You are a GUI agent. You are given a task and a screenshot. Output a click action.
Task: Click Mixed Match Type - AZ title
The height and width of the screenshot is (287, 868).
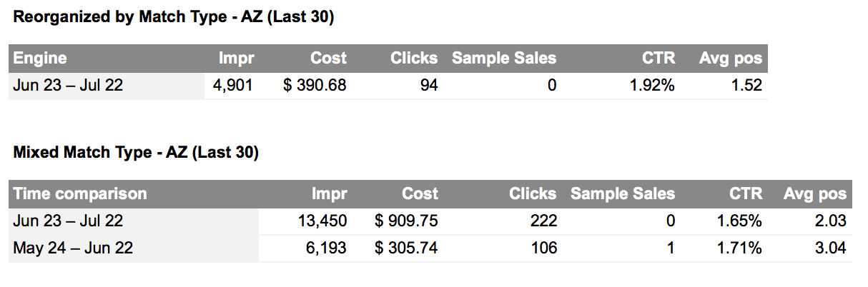point(136,153)
